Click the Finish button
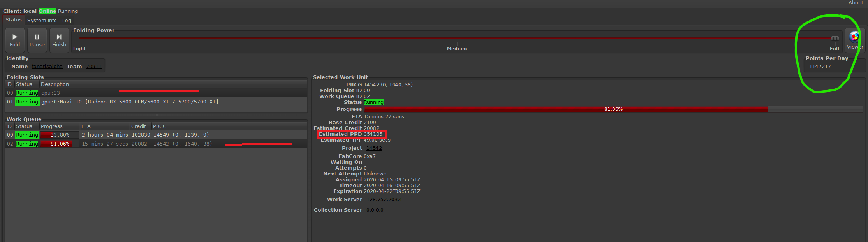The width and height of the screenshot is (868, 242). [x=59, y=40]
